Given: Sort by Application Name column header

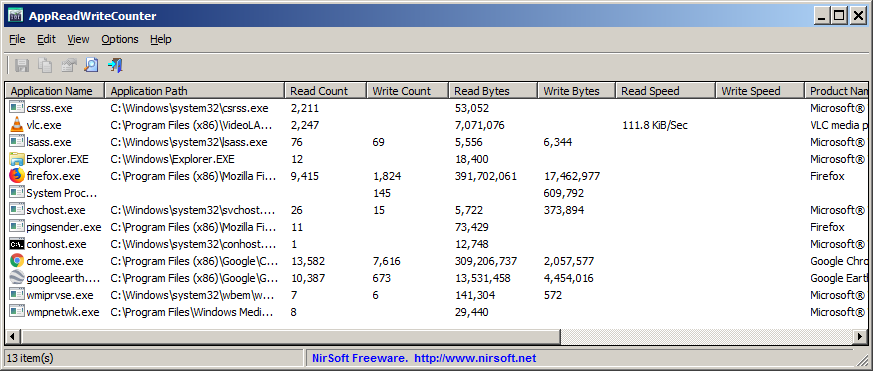Looking at the screenshot, I should (55, 91).
